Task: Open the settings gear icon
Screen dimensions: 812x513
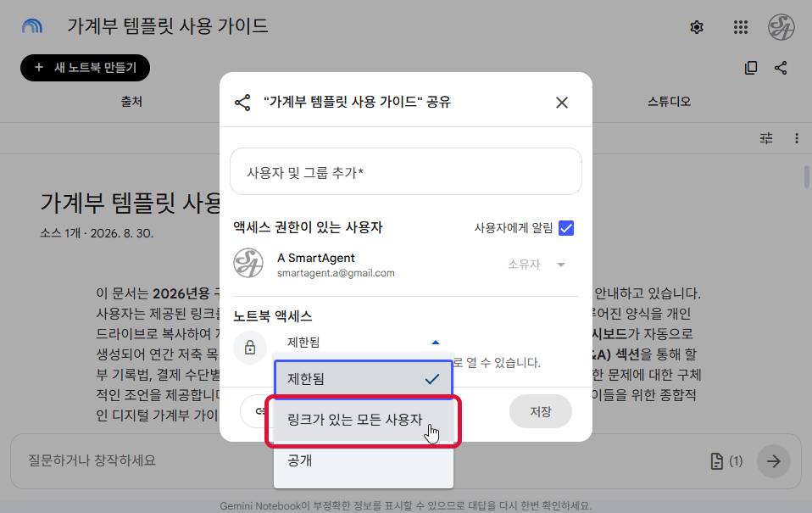Action: [x=697, y=27]
